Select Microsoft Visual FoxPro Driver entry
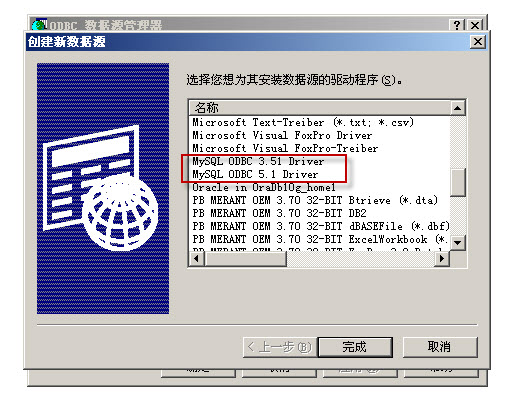505x397 pixels. 282,135
